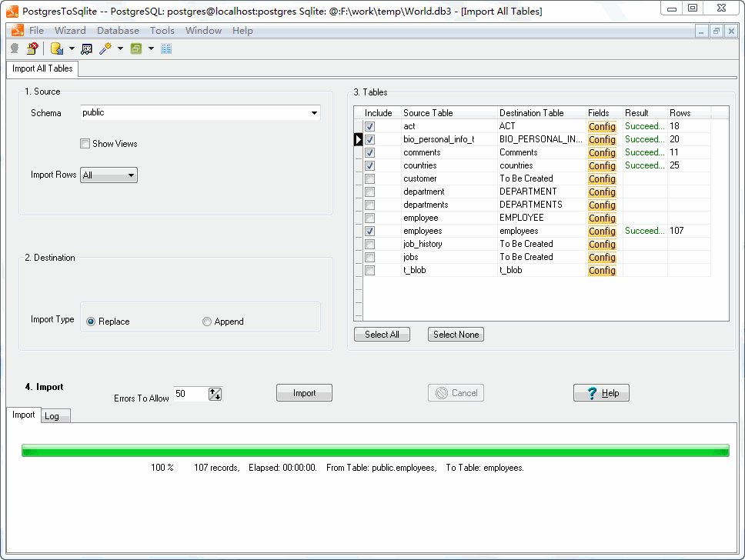
Task: Uncheck the Include box for employees
Action: click(x=369, y=231)
